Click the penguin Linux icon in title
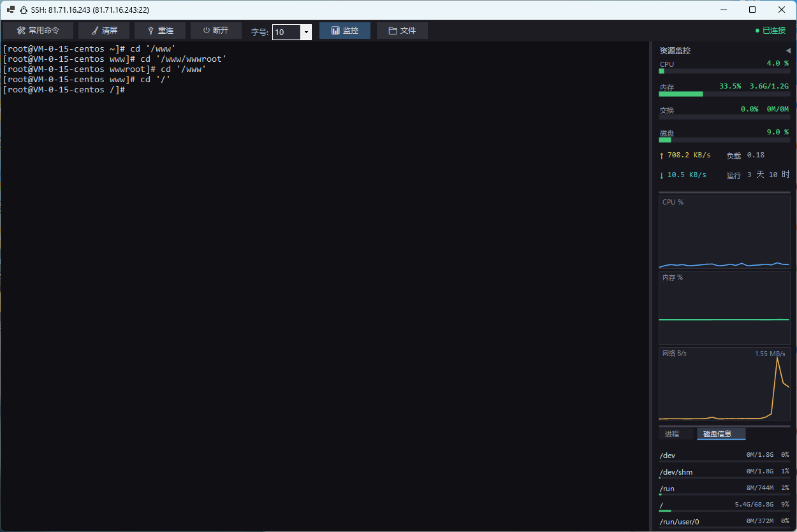797x532 pixels. (x=24, y=10)
